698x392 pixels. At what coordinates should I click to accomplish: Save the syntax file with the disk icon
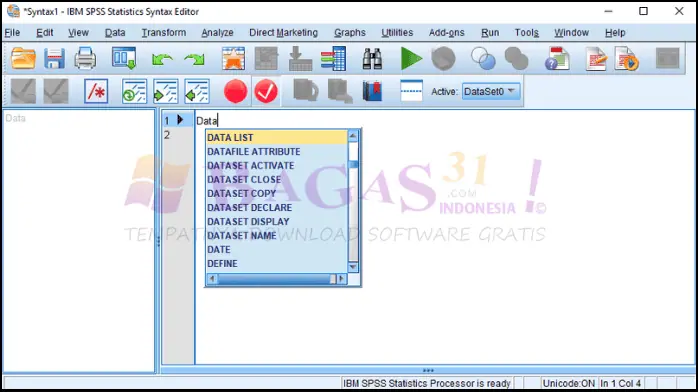(54, 58)
